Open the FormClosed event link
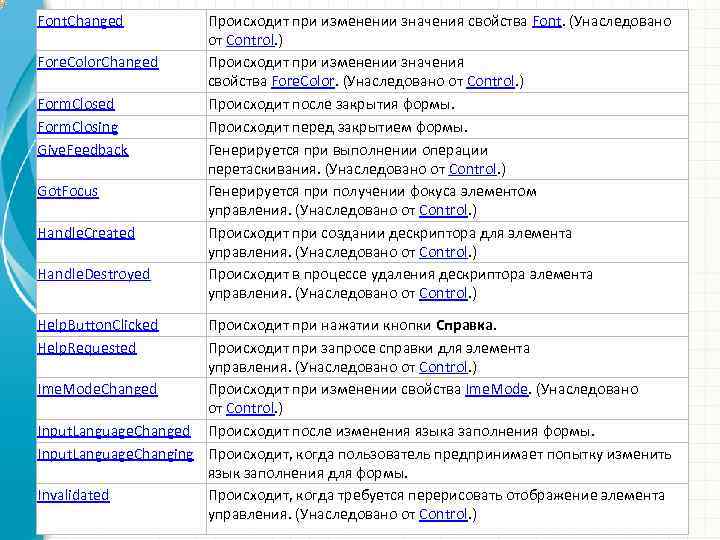 tap(76, 104)
